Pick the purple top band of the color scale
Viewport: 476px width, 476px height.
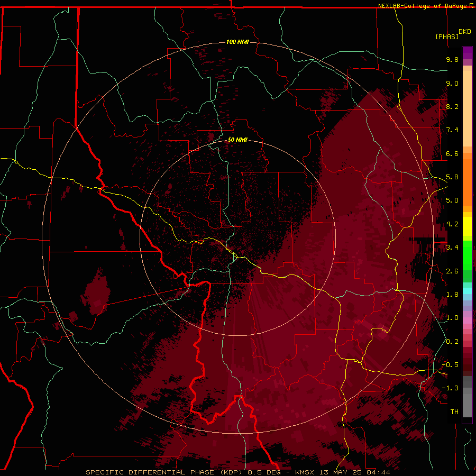pyautogui.click(x=467, y=53)
